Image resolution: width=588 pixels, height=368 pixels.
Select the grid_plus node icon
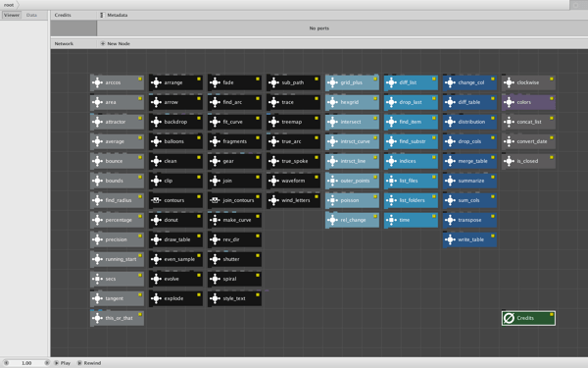pyautogui.click(x=332, y=82)
